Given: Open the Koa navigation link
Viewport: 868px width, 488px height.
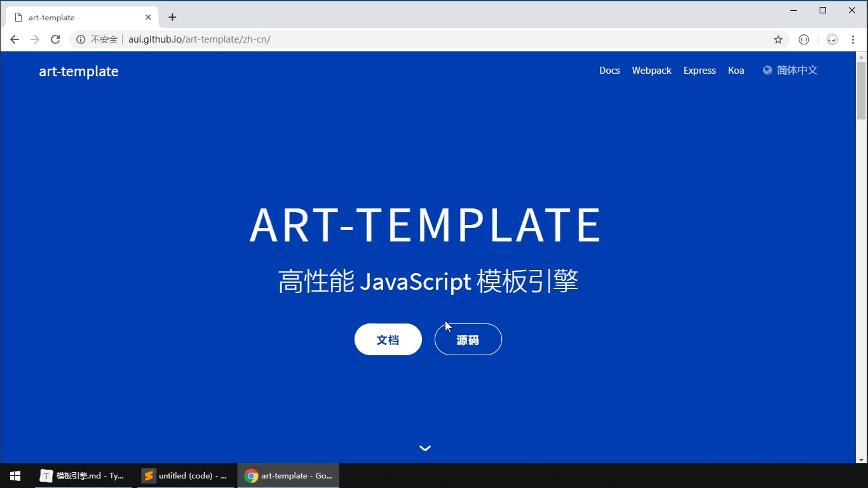Looking at the screenshot, I should pos(736,71).
